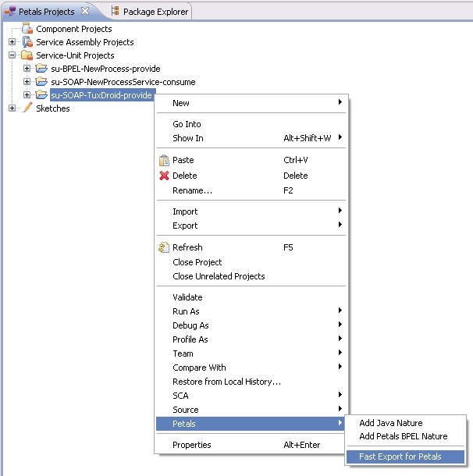The height and width of the screenshot is (476, 473).
Task: Close the Petals Projects tab
Action: click(x=86, y=12)
